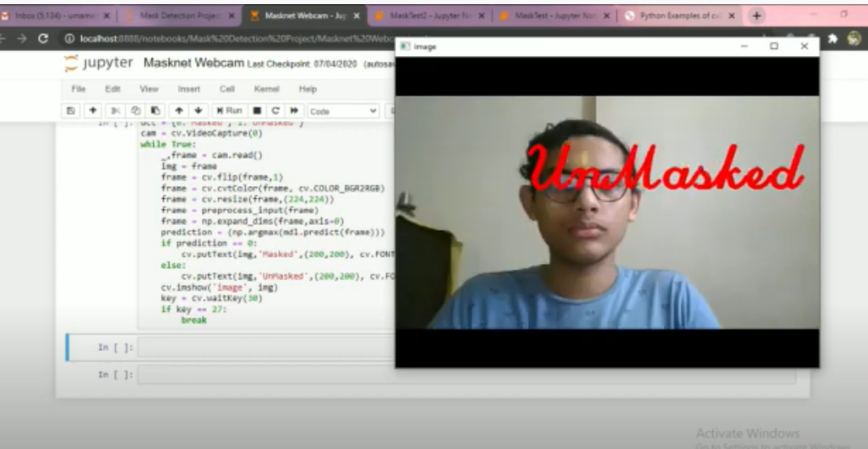The width and height of the screenshot is (868, 449).
Task: Interrupt the kernel with stop icon
Action: [257, 111]
